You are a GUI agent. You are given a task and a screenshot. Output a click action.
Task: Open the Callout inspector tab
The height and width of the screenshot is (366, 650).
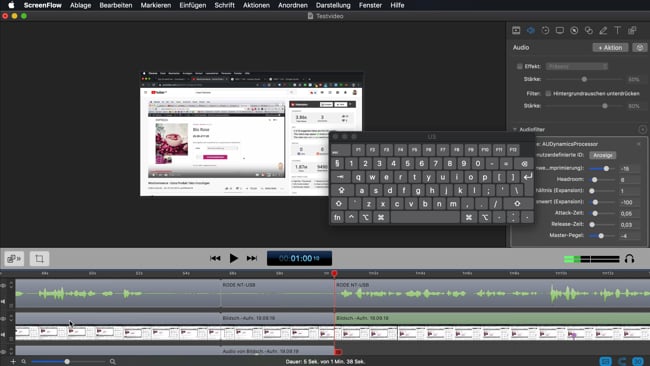click(x=574, y=30)
